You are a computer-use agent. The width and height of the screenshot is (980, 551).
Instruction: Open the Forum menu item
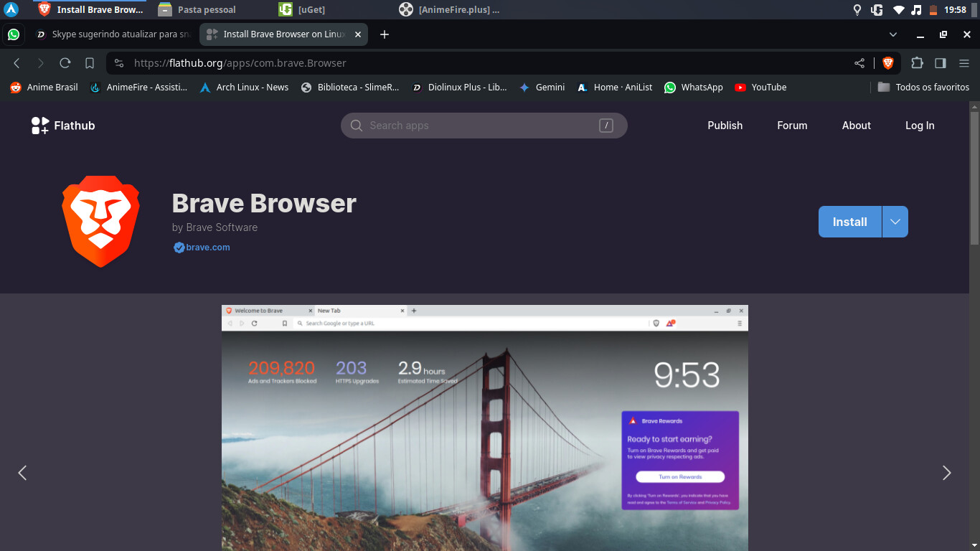coord(792,126)
